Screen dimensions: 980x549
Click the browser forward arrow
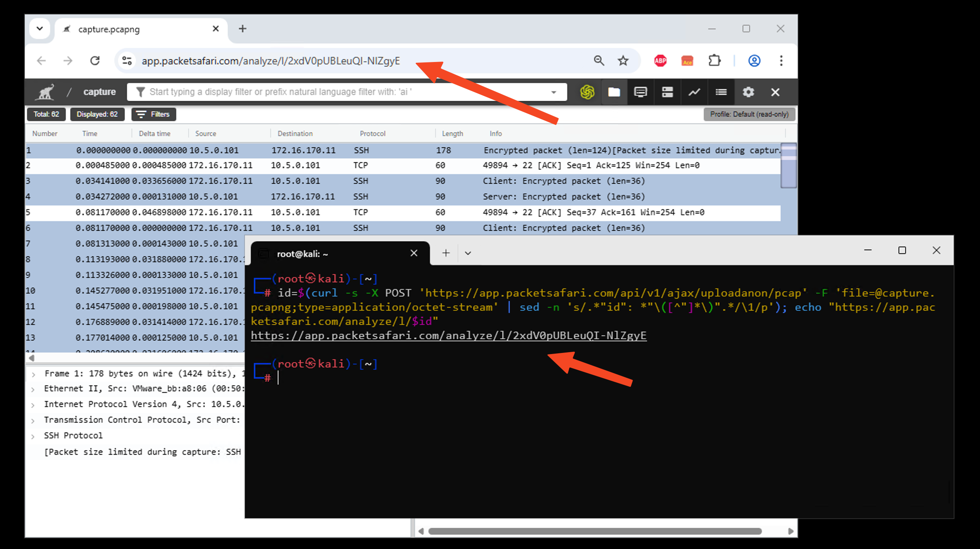[x=68, y=61]
